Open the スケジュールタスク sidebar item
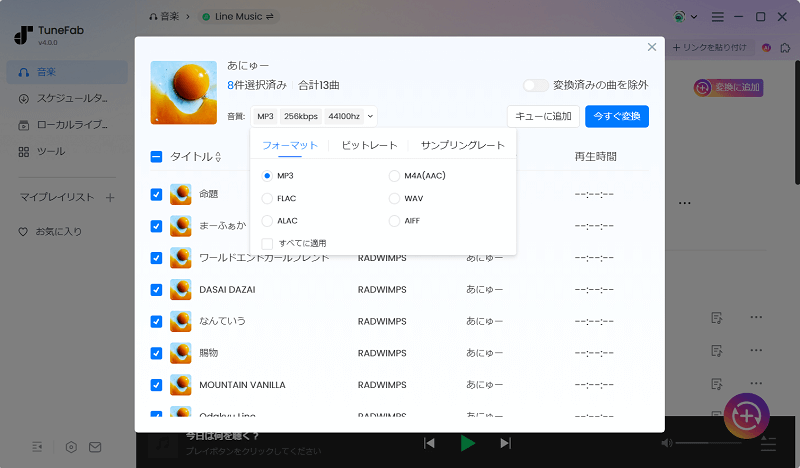Viewport: 800px width, 468px height. (x=67, y=98)
